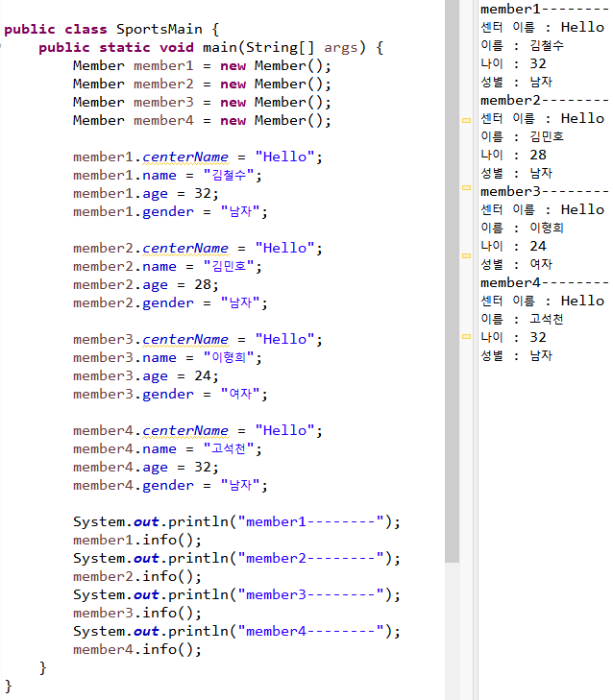Click the 'member1.centerName = "Hello";' code line
This screenshot has width=613, height=700.
[x=198, y=157]
